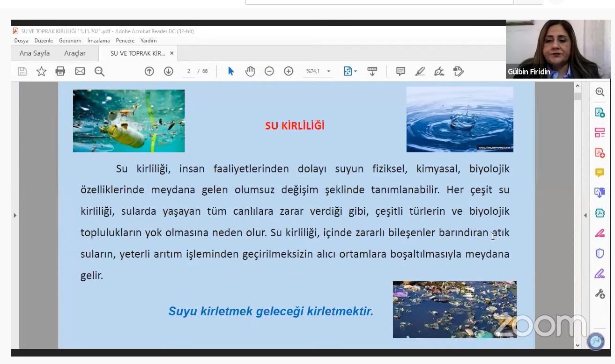615x364 pixels.
Task: Select the SU VE TOPRAK KİR... document tab
Action: click(x=138, y=53)
